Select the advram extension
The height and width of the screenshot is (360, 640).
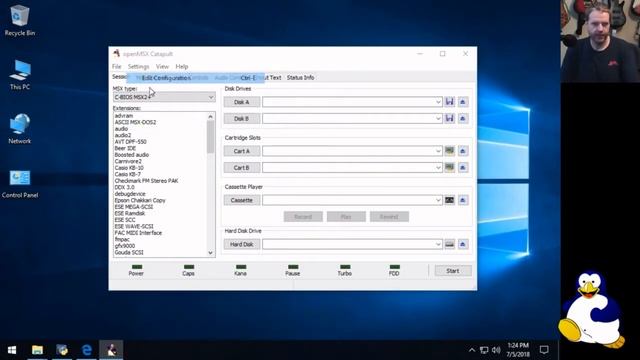(124, 116)
